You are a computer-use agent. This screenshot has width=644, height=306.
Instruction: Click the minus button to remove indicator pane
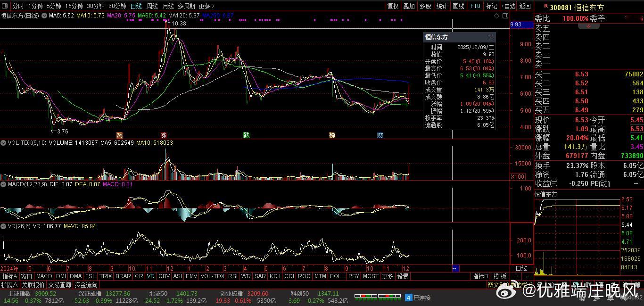click(527, 276)
